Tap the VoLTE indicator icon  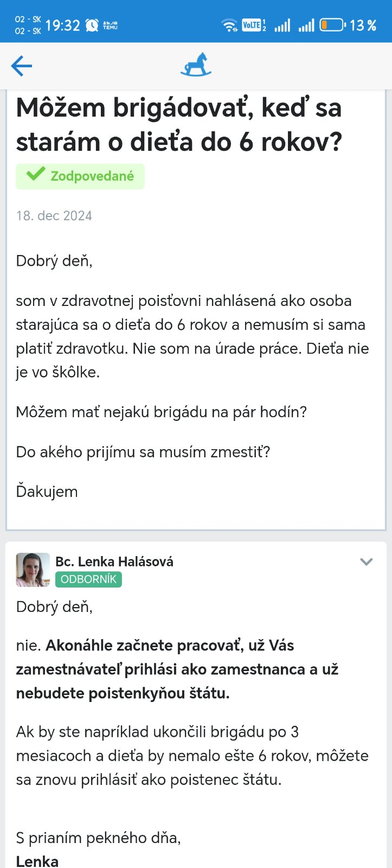pos(254,25)
